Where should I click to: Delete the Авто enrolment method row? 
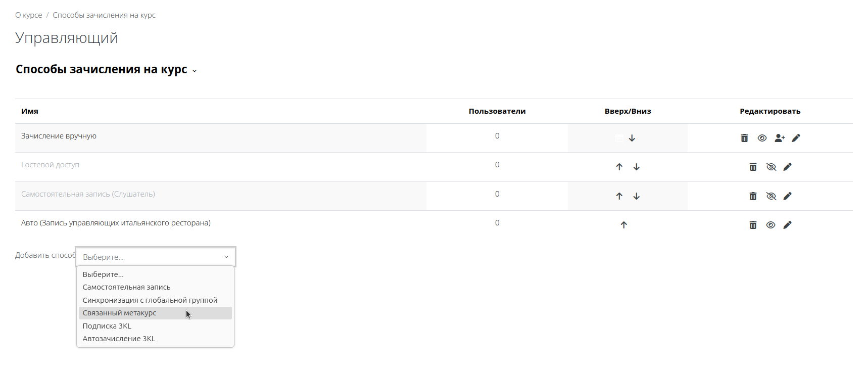(753, 225)
